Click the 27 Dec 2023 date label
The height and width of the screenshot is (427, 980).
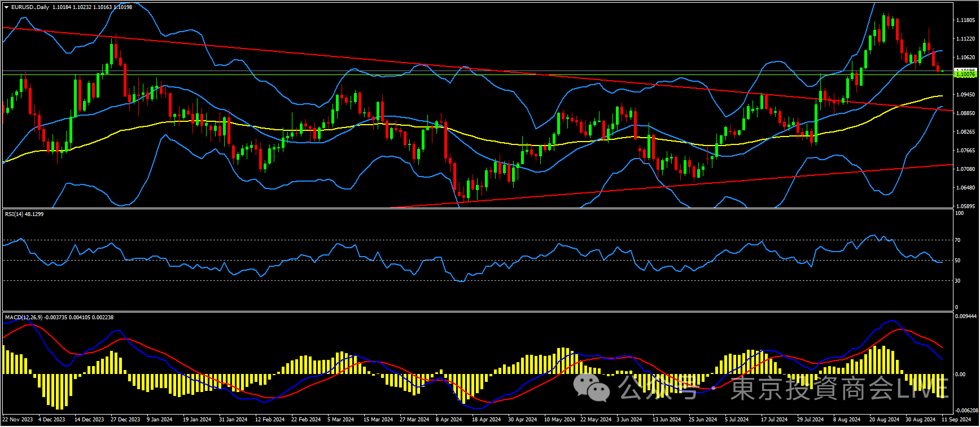point(125,420)
